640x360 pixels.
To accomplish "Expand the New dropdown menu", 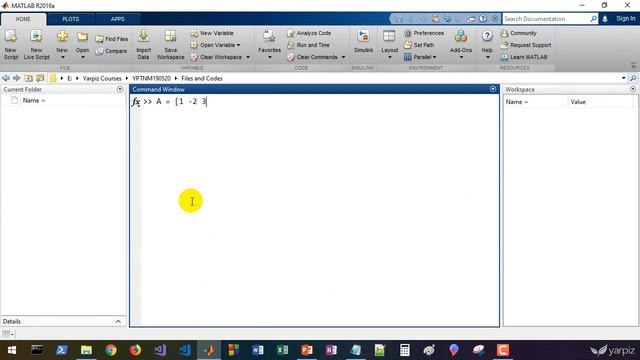I will pos(62,57).
